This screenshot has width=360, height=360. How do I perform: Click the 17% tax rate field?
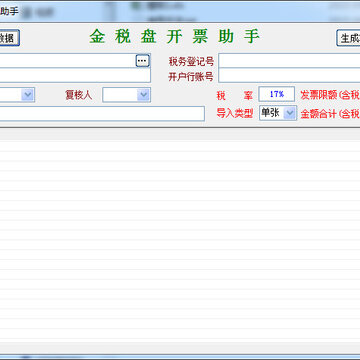point(277,94)
